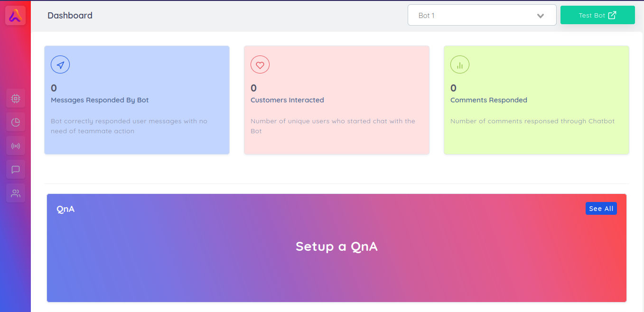Click the Dashboard page title
The width and height of the screenshot is (644, 312).
pyautogui.click(x=70, y=15)
